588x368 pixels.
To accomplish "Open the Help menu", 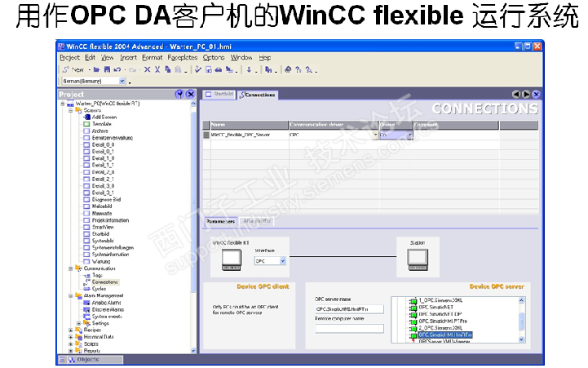I will tap(265, 58).
